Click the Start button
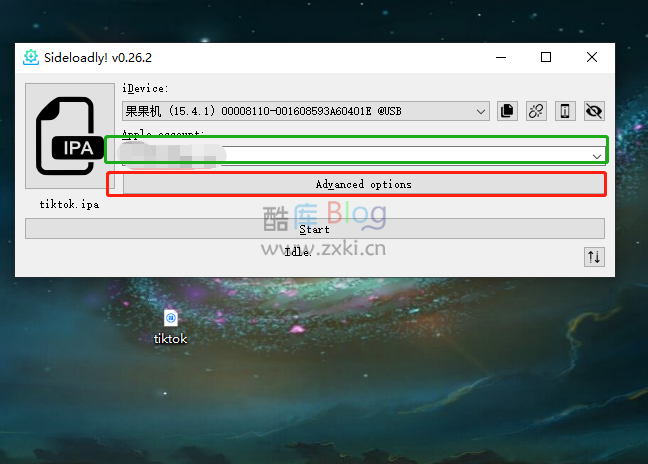The width and height of the screenshot is (648, 464). point(315,229)
